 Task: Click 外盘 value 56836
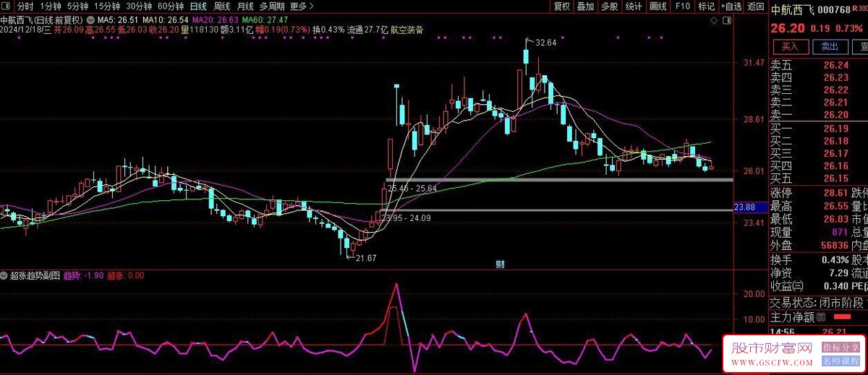(x=833, y=246)
